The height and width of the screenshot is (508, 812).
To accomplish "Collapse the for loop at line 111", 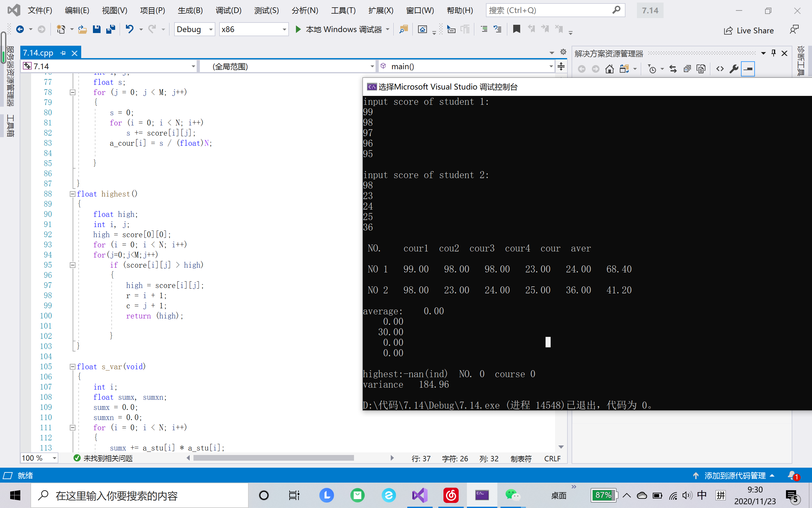I will click(x=72, y=428).
